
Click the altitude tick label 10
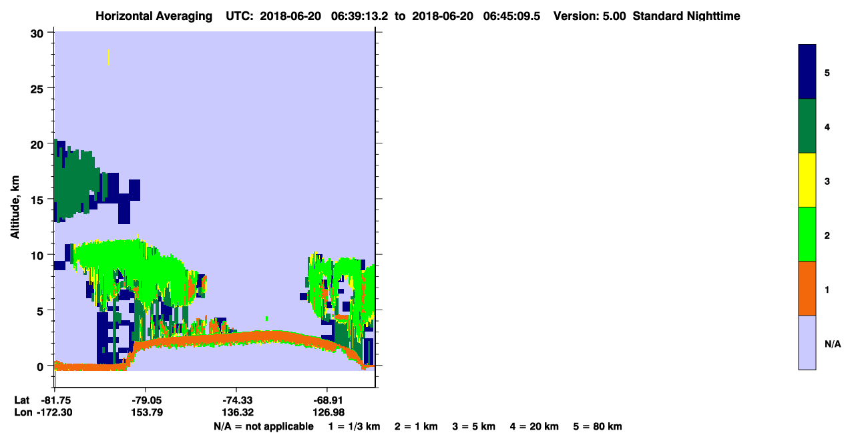click(x=39, y=255)
